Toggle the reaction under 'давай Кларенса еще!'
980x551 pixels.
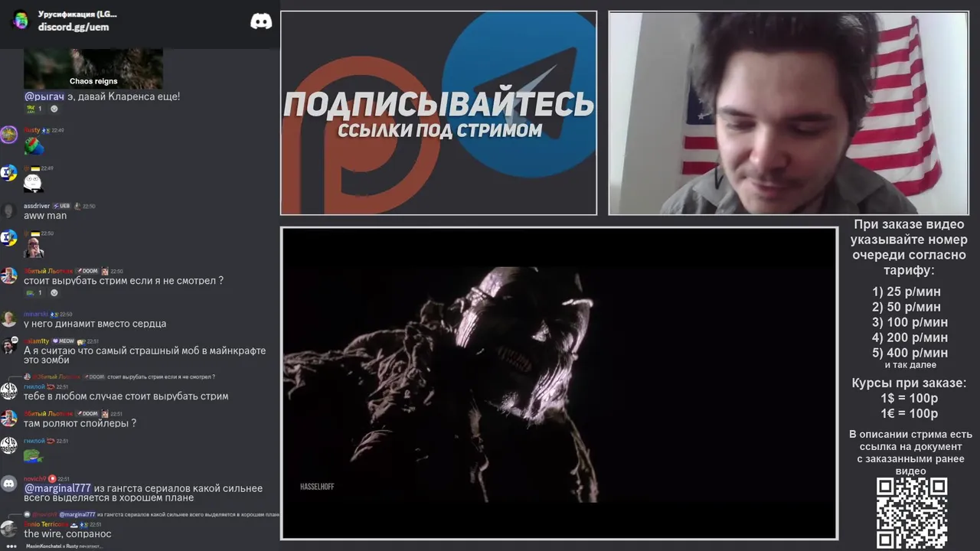click(34, 109)
